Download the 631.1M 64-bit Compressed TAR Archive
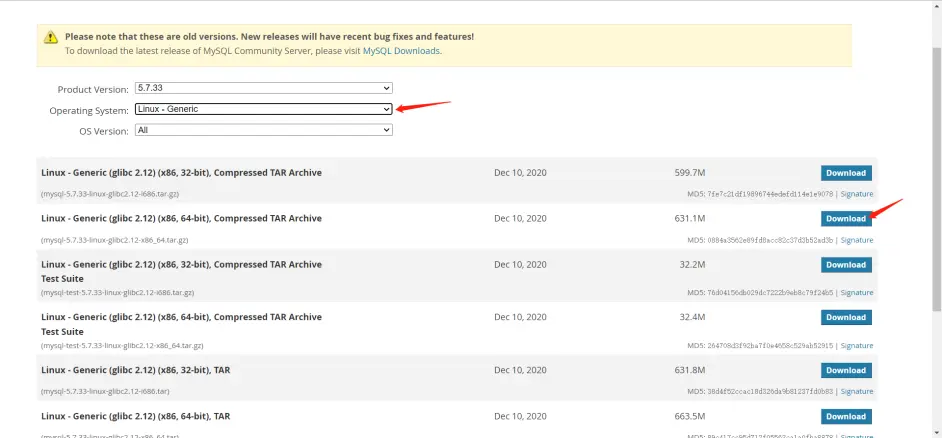The height and width of the screenshot is (438, 942). point(846,219)
